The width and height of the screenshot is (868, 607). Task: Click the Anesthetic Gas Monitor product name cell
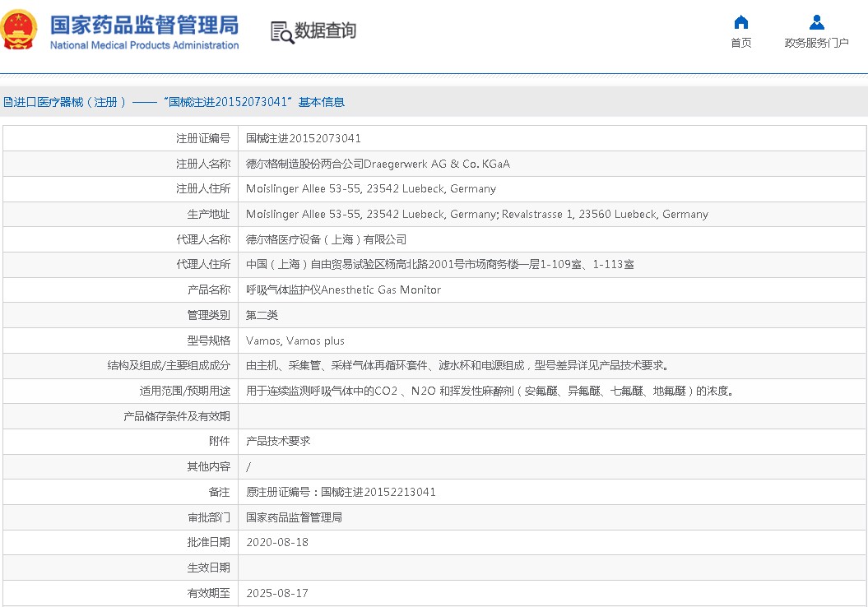pos(344,290)
